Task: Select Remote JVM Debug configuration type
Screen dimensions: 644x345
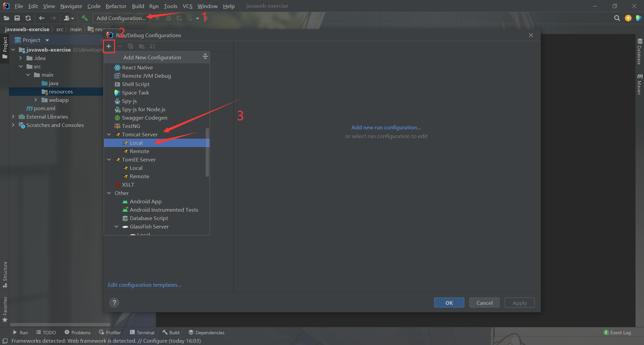Action: (157, 76)
